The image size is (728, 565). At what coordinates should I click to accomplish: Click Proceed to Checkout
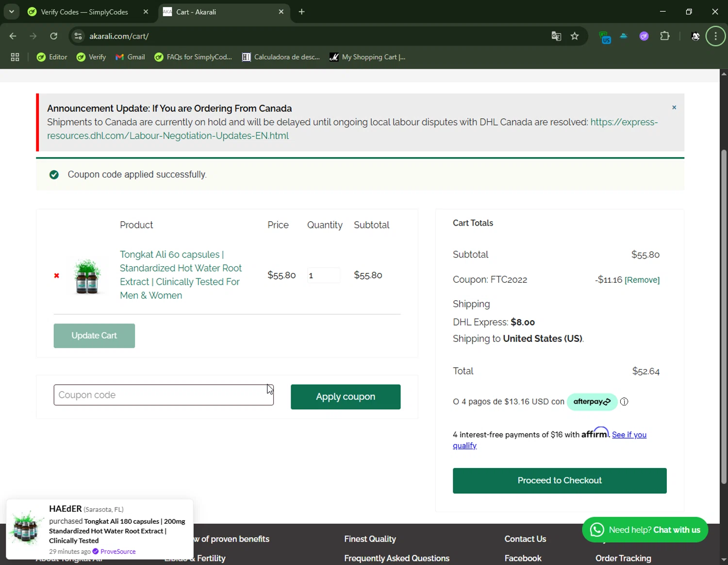pyautogui.click(x=560, y=481)
